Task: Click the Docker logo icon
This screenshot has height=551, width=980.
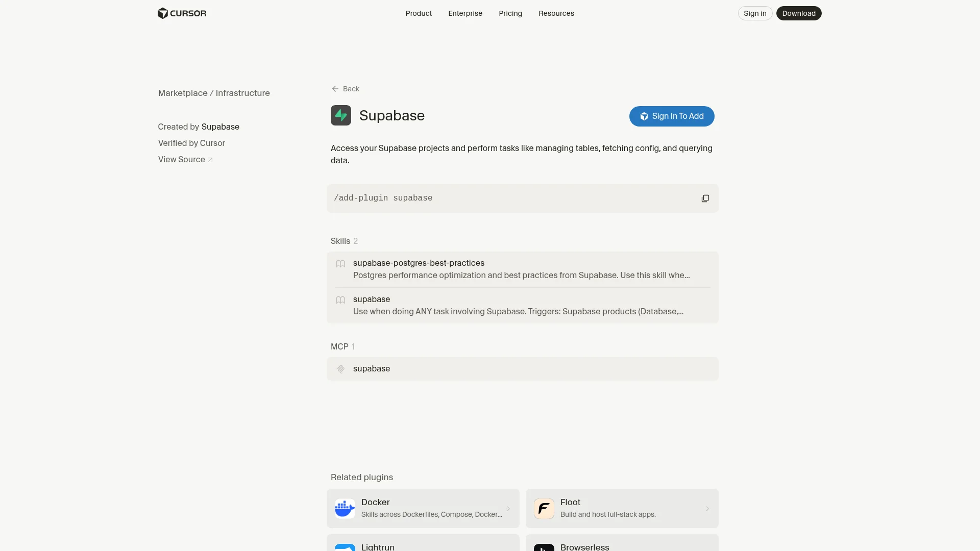Action: click(345, 509)
